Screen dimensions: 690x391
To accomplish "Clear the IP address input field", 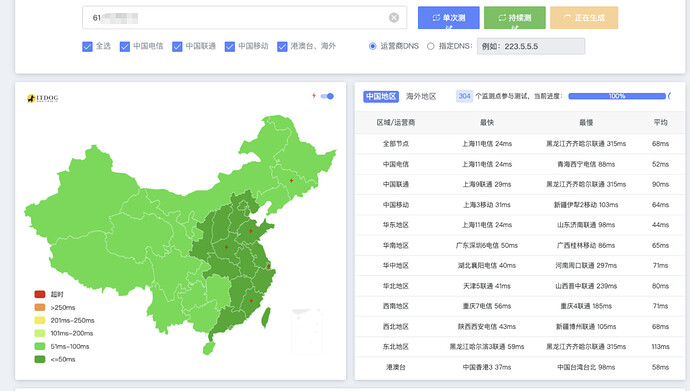I will coord(394,18).
